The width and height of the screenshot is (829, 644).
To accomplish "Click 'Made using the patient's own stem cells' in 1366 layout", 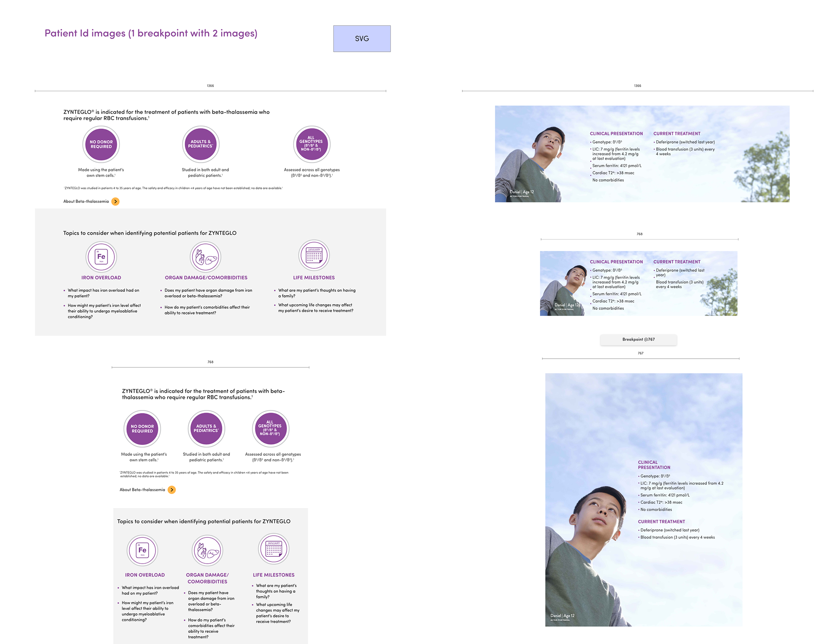I will [x=101, y=173].
